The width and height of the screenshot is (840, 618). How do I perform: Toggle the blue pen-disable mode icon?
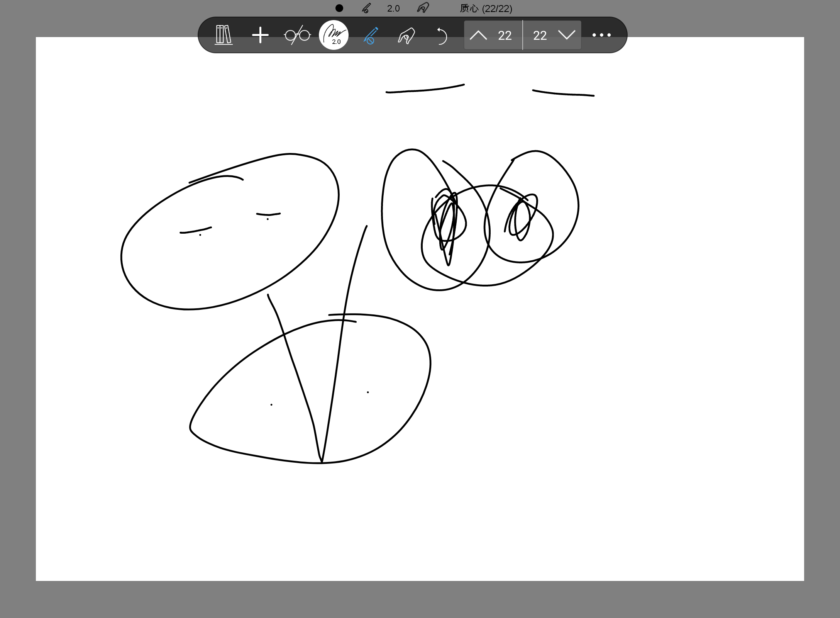[x=371, y=35]
